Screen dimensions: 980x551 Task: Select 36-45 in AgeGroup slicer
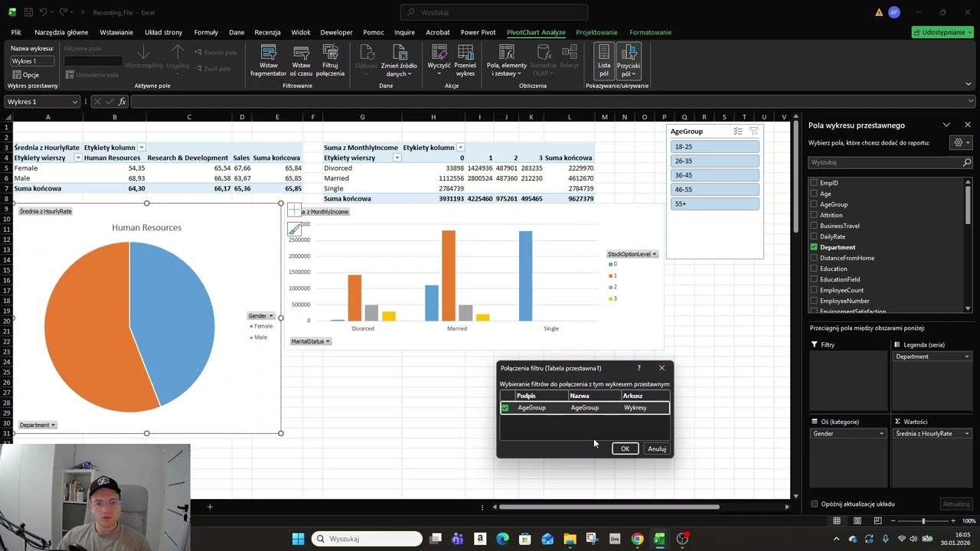click(714, 175)
